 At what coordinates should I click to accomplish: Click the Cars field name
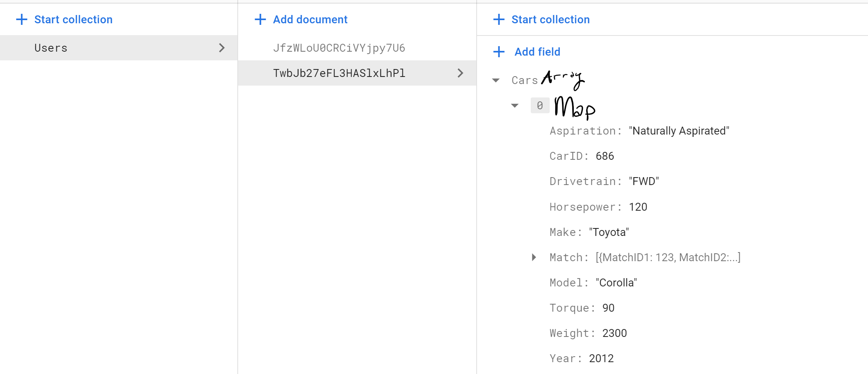tap(524, 80)
